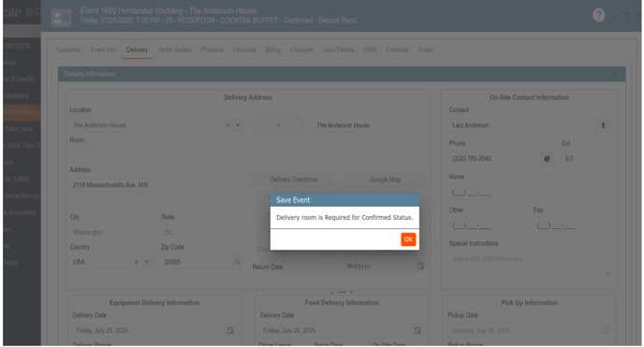Open Food Delivery Date calendar icon
Screen dimensions: 644x347
tap(417, 330)
